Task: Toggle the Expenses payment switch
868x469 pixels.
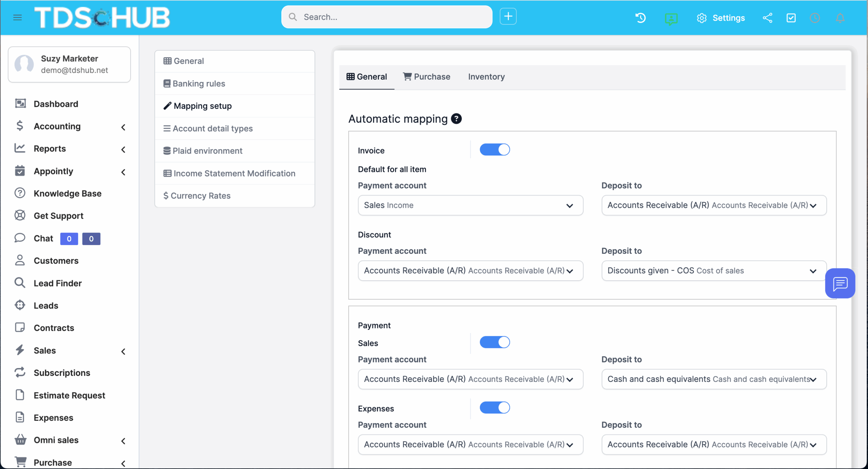Action: click(494, 408)
